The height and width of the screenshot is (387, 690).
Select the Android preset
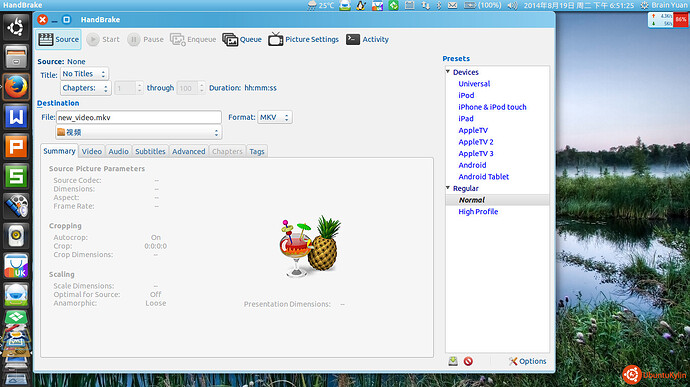[472, 165]
